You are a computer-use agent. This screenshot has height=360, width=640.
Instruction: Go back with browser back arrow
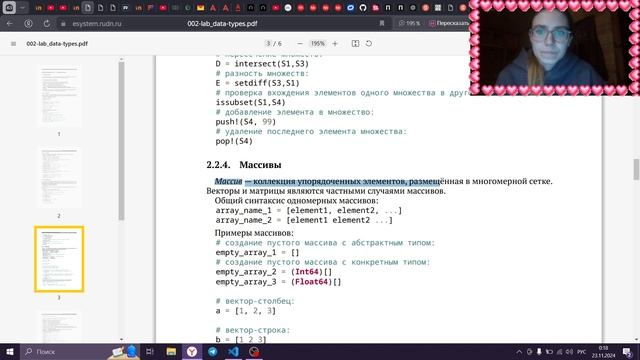tap(10, 24)
